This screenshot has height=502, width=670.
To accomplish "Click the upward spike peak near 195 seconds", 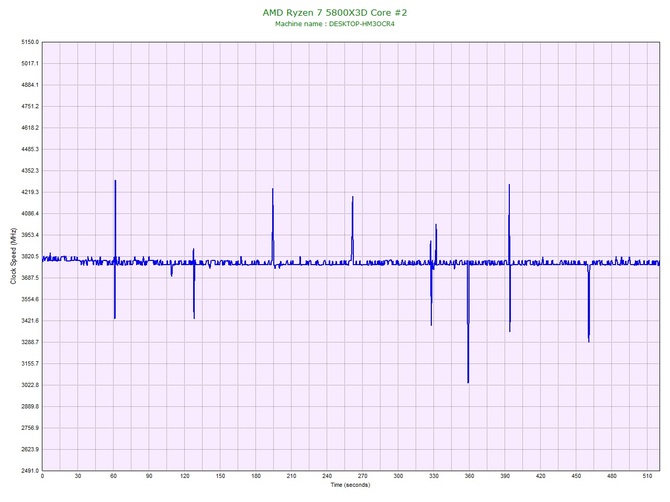I will pos(273,189).
